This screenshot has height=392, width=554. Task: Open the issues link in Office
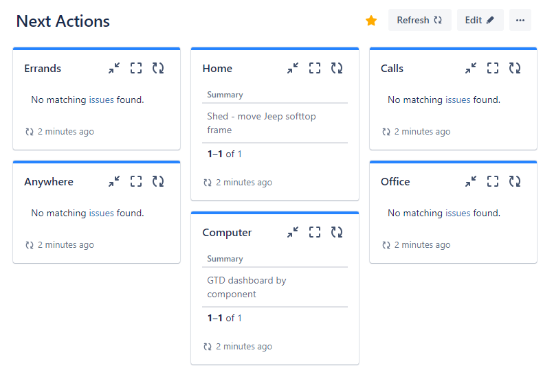pyautogui.click(x=458, y=213)
